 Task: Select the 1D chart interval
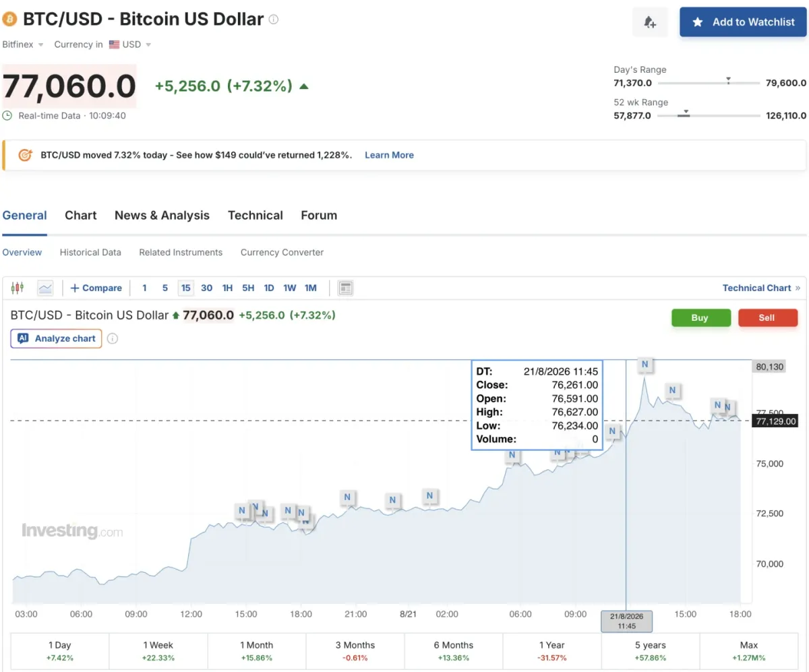click(269, 288)
